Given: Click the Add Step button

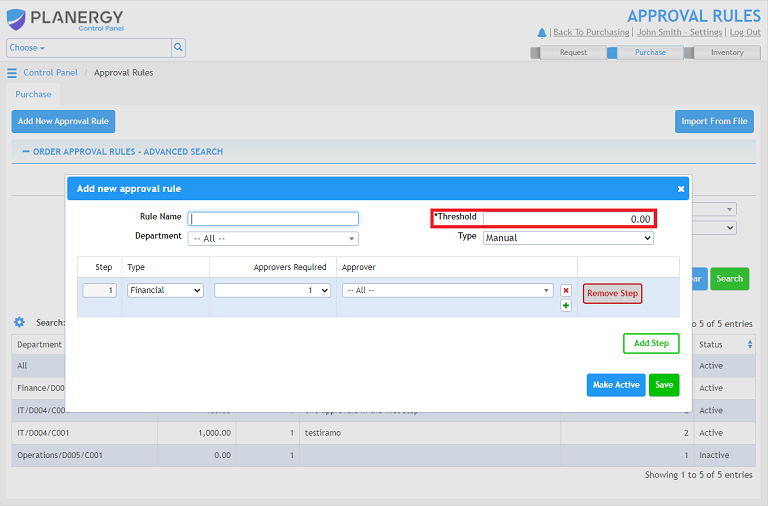Looking at the screenshot, I should (x=651, y=343).
